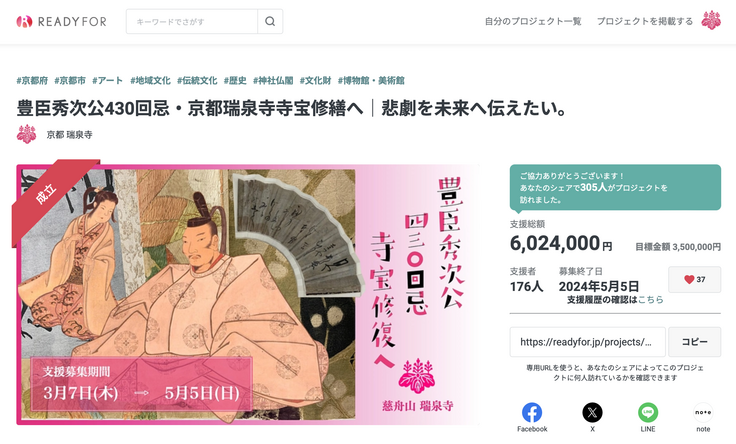
Task: Focus the キーワードでさがす search field
Action: 192,22
